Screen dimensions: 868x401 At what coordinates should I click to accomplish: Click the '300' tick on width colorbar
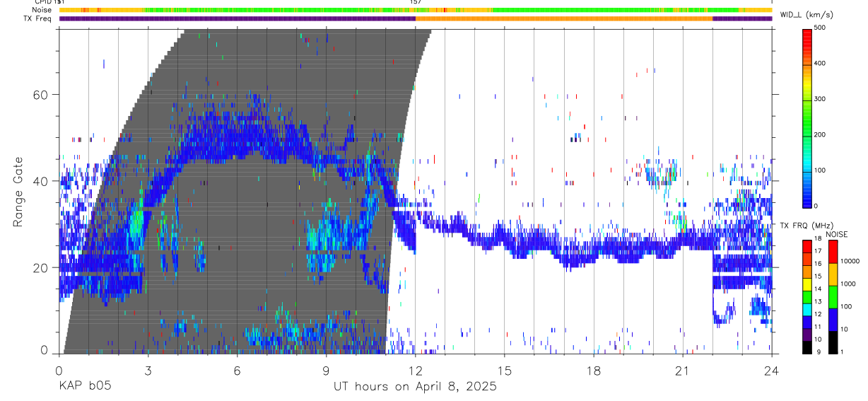(820, 99)
